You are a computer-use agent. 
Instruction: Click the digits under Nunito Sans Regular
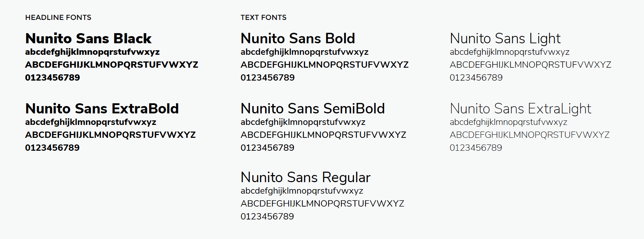(x=267, y=216)
